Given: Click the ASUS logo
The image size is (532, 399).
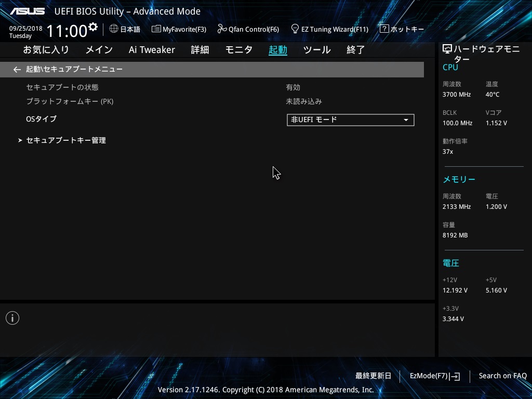Looking at the screenshot, I should pyautogui.click(x=27, y=11).
